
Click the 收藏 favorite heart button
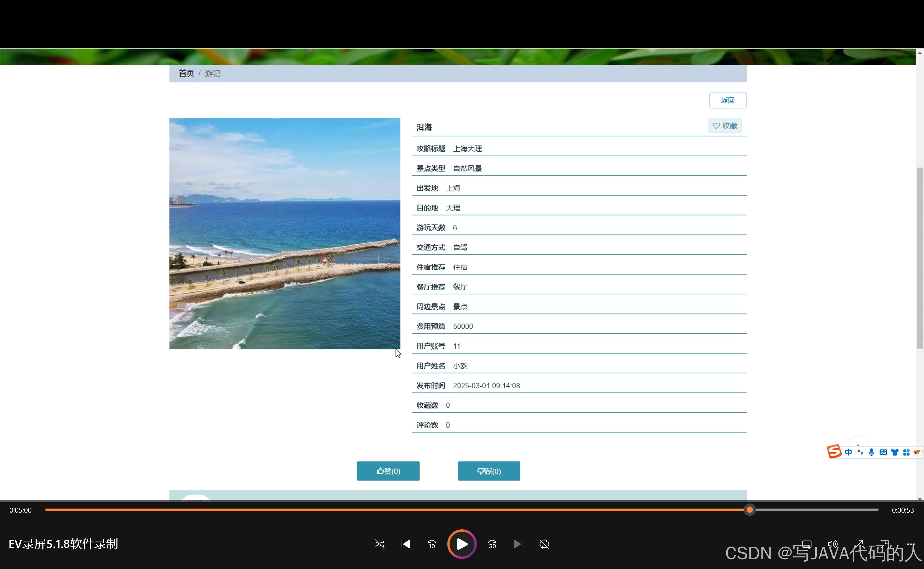725,126
